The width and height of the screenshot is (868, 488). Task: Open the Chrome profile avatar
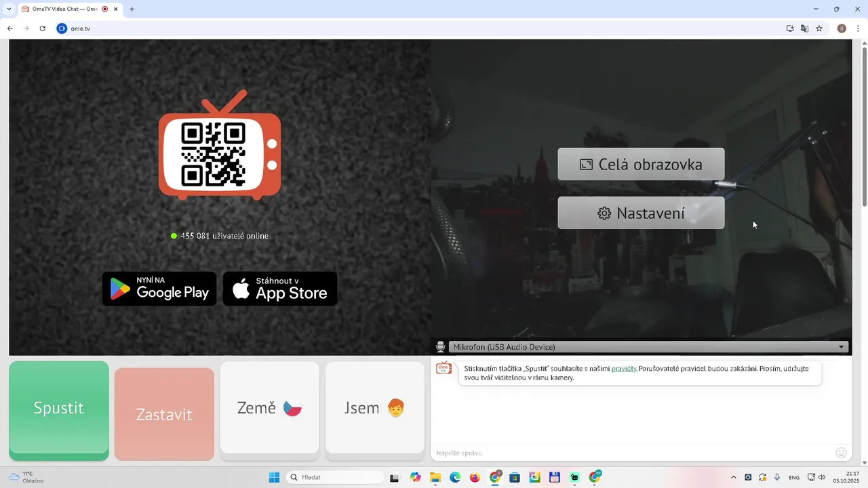(842, 28)
